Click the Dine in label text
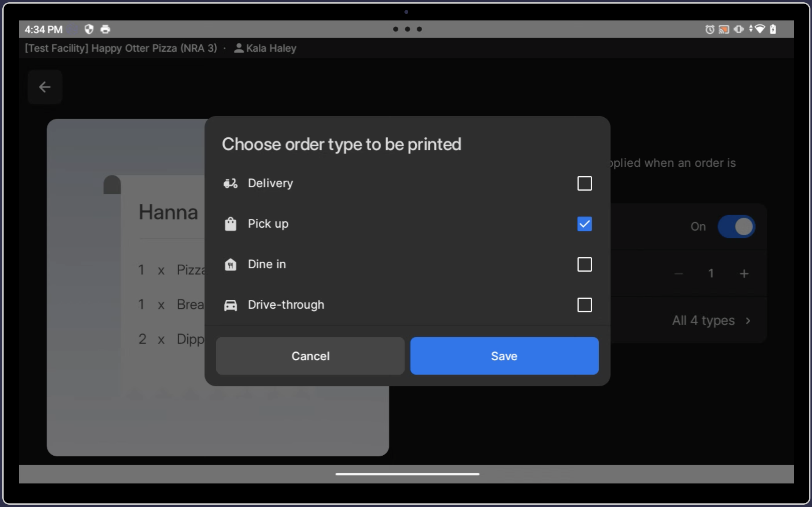 (267, 264)
